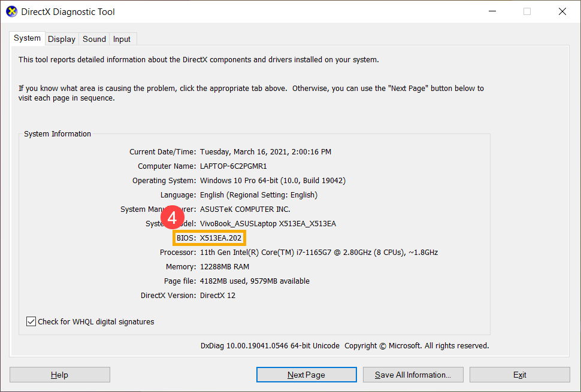Image resolution: width=581 pixels, height=392 pixels.
Task: Uncheck Check for WHQL digital signatures
Action: 32,322
